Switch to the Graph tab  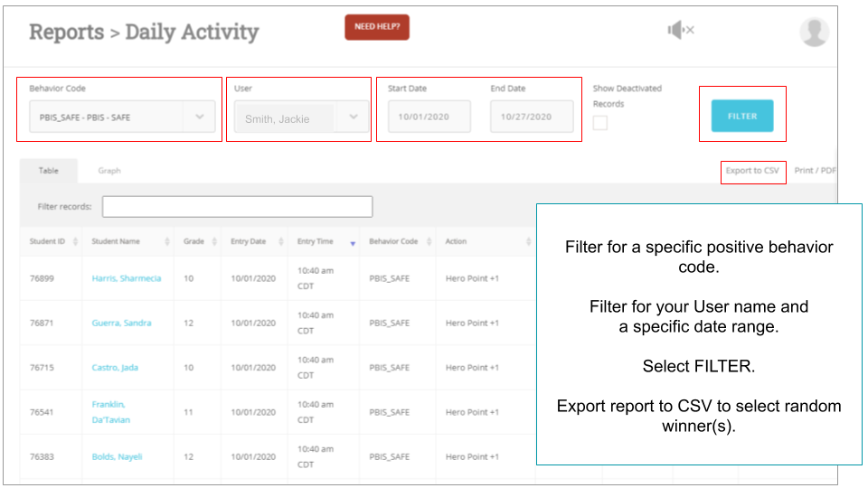[109, 171]
